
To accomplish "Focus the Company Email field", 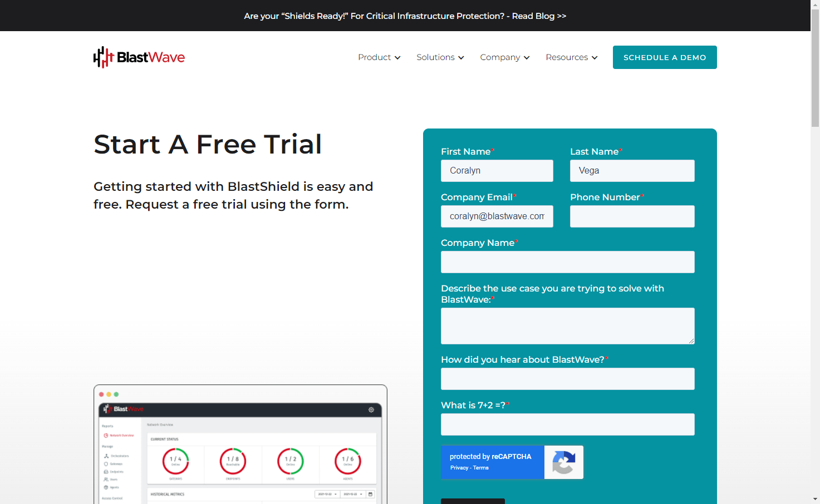I will coord(497,216).
